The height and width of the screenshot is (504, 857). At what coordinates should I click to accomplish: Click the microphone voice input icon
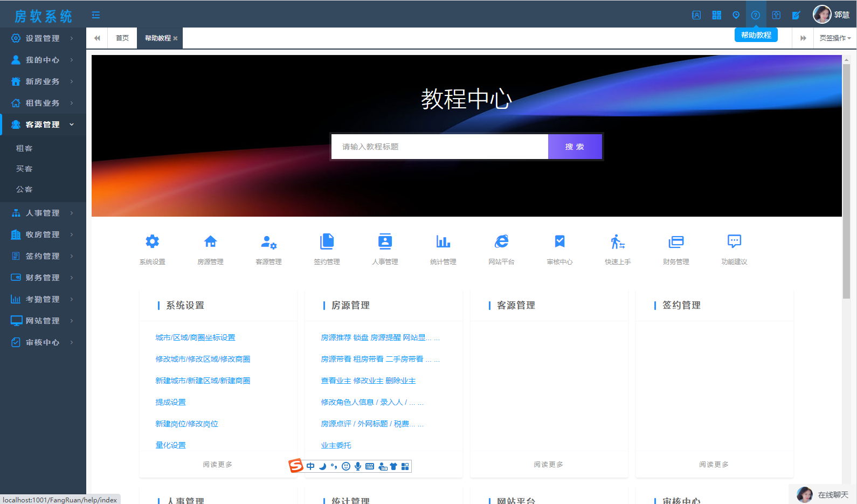[358, 466]
